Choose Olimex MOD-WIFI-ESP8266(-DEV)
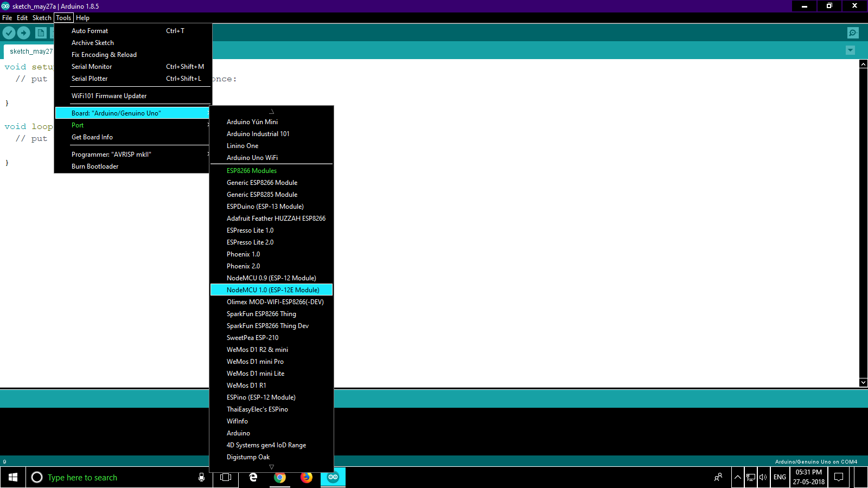 [x=271, y=302]
